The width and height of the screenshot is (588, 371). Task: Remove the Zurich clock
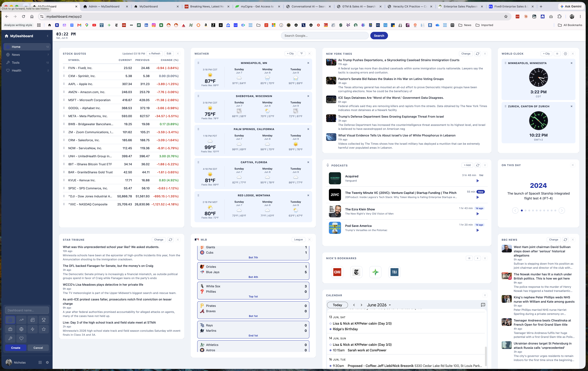pos(571,106)
